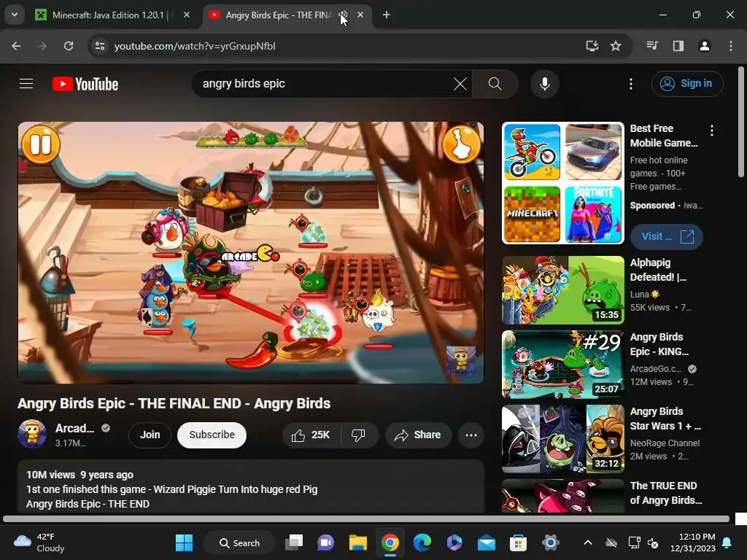Click the in-game potion button
Screen dimensions: 747x560
(461, 144)
